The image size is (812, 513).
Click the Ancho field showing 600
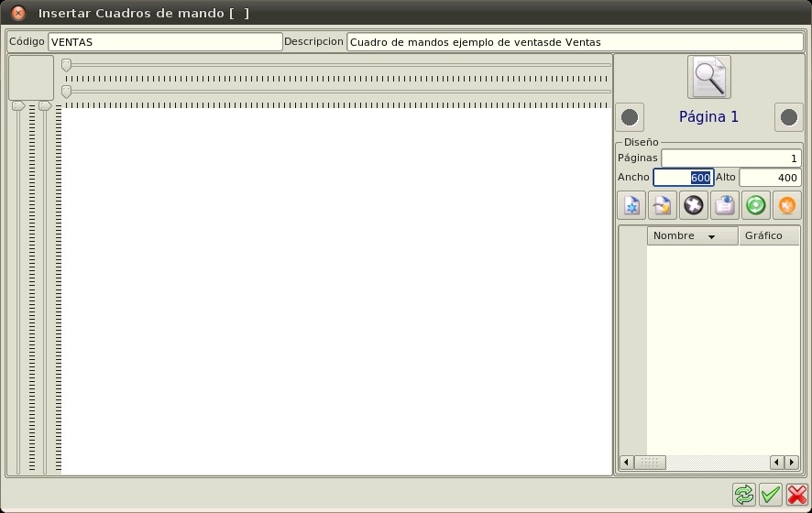tap(684, 178)
